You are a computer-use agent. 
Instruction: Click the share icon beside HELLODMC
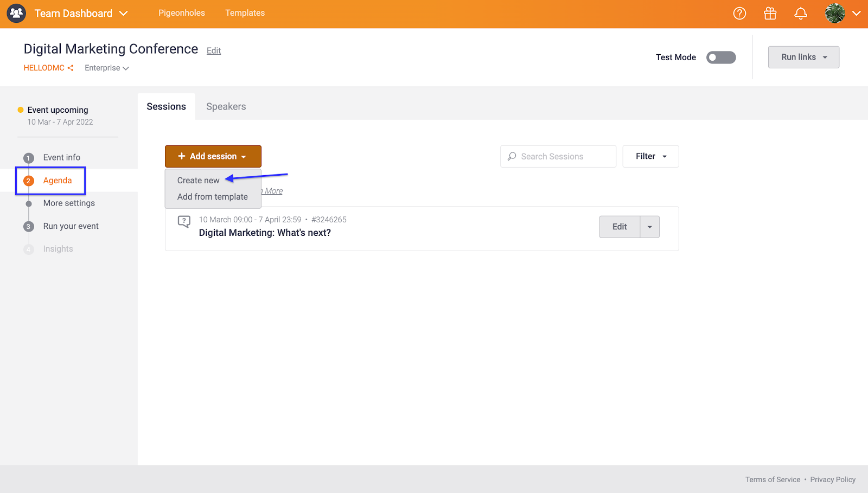point(71,68)
